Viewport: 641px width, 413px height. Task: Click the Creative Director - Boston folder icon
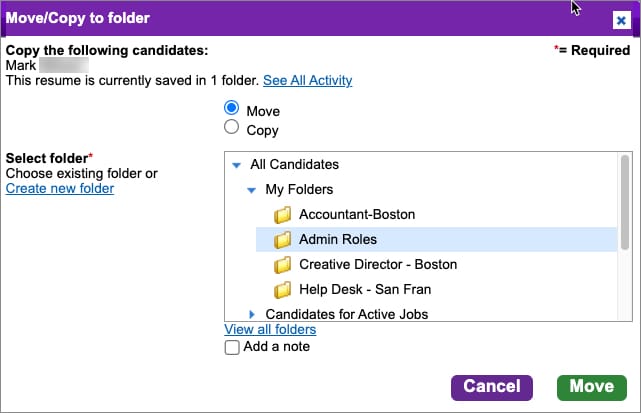click(x=283, y=265)
